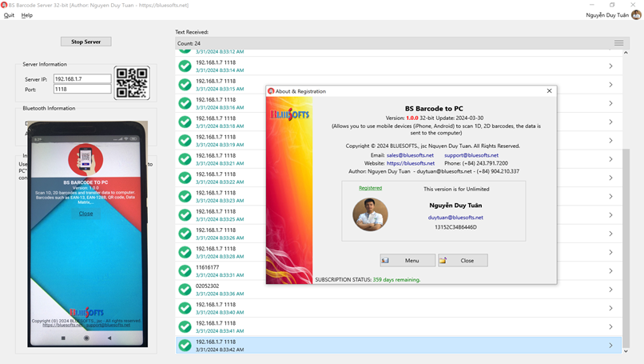
Task: Open the https://bluesofts.net website link
Action: pos(411,163)
